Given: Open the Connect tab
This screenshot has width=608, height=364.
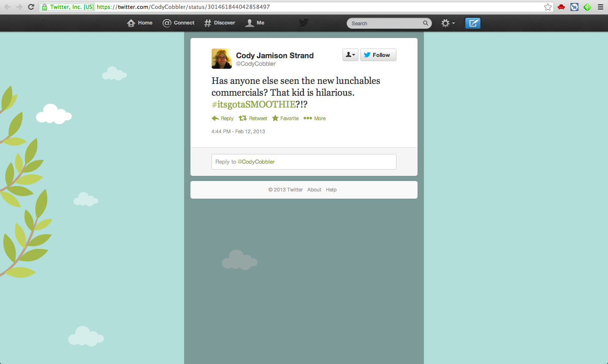Looking at the screenshot, I should pos(179,23).
